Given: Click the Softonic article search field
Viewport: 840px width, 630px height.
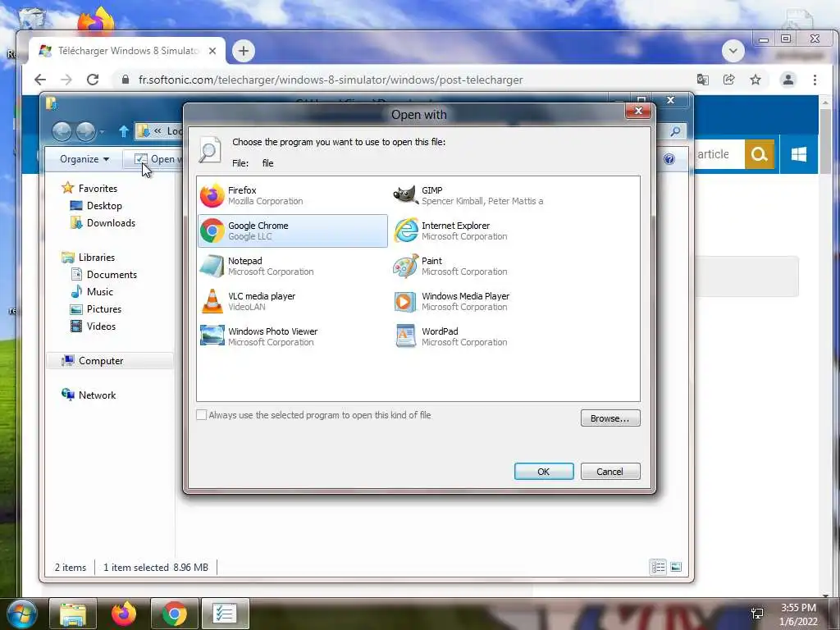Looking at the screenshot, I should point(719,154).
